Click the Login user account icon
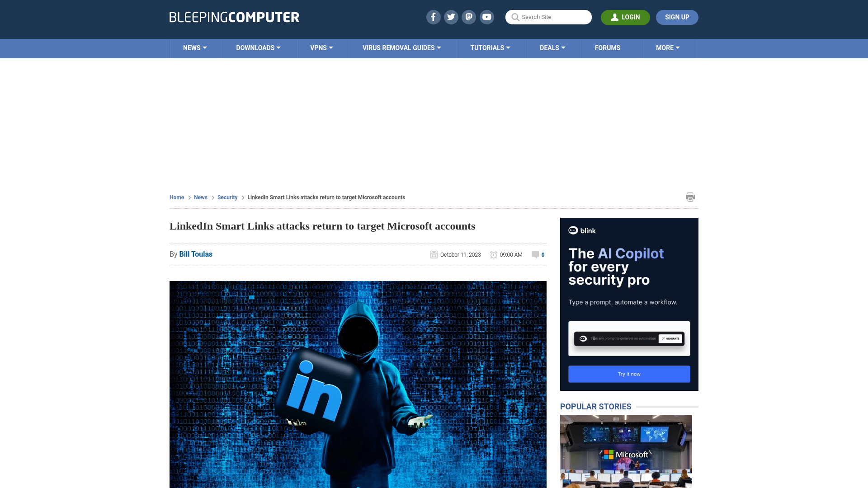 point(615,17)
